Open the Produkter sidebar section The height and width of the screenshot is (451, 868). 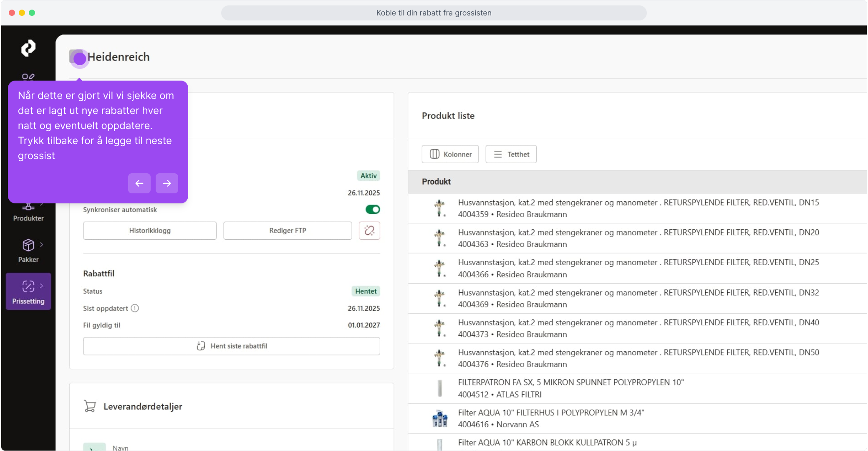[28, 213]
